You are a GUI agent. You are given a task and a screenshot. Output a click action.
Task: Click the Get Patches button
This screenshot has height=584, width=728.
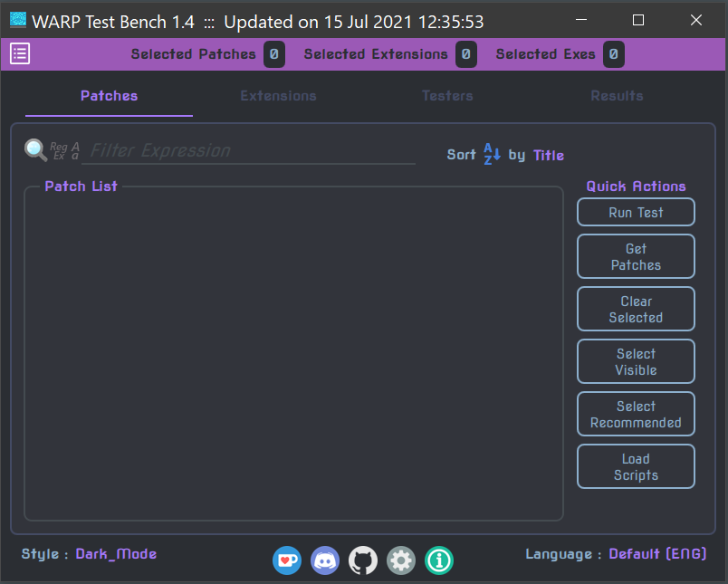tap(636, 257)
